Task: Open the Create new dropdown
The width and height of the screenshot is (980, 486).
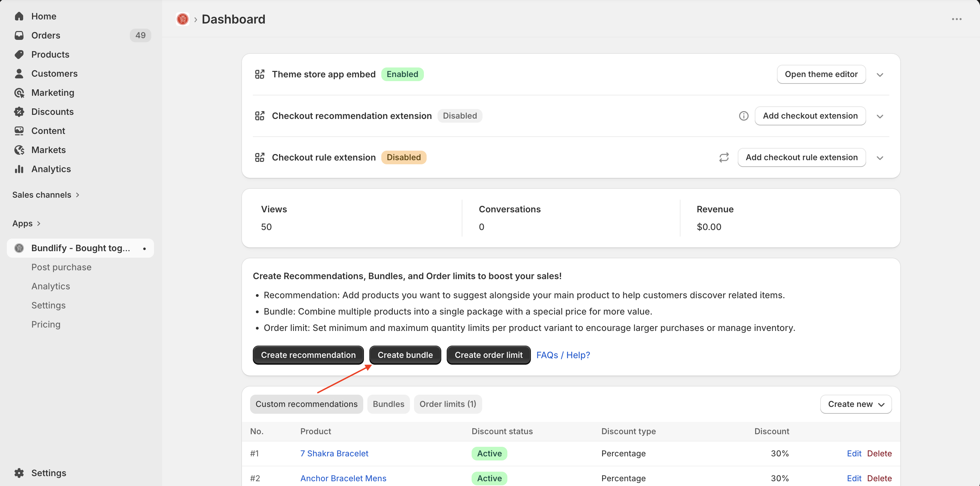Action: click(x=856, y=404)
